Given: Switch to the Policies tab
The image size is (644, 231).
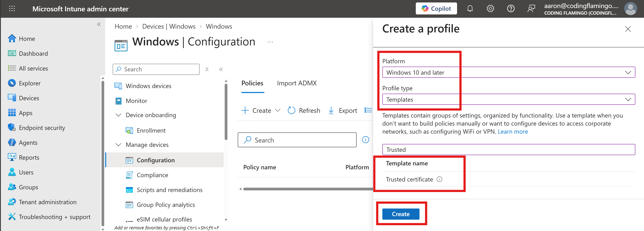Looking at the screenshot, I should click(253, 83).
